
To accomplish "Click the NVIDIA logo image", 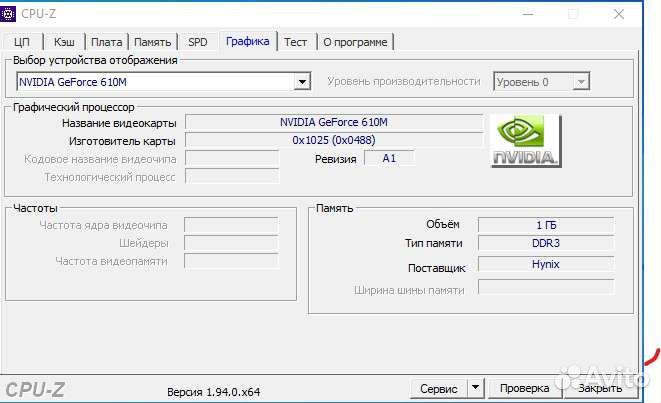I will pyautogui.click(x=526, y=141).
